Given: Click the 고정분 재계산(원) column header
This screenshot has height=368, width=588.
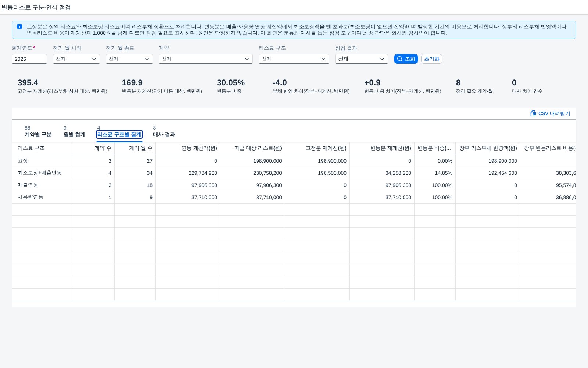Looking at the screenshot, I should 318,148.
